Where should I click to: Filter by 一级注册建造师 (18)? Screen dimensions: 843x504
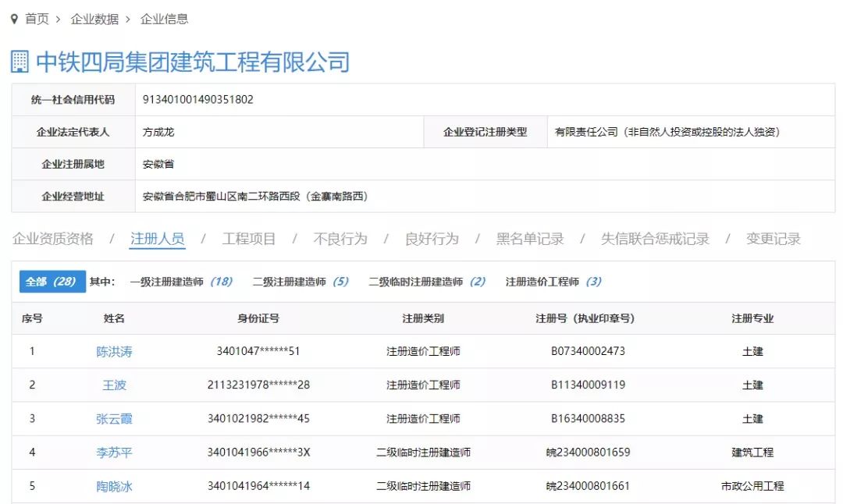(181, 282)
